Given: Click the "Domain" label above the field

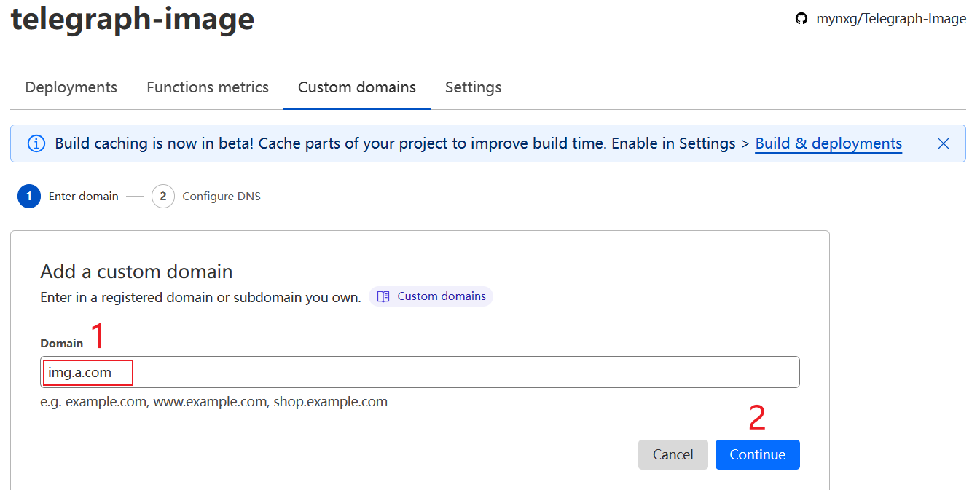Looking at the screenshot, I should pos(62,343).
